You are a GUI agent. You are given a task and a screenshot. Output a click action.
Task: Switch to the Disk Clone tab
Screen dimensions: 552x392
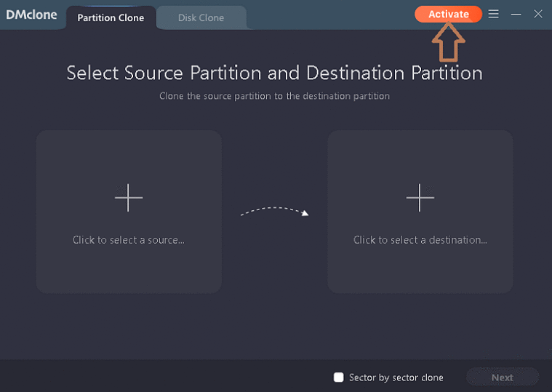[201, 17]
